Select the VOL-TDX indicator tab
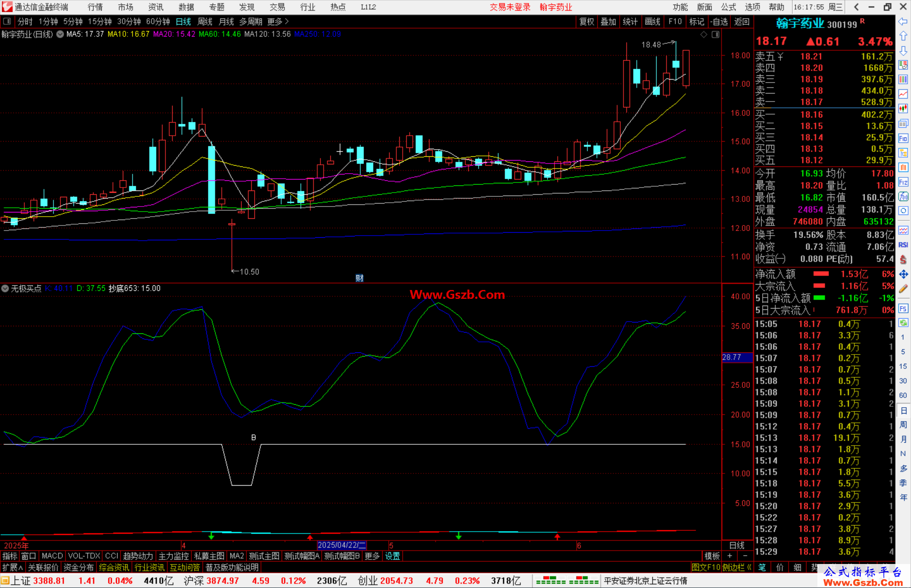The width and height of the screenshot is (911, 588). click(84, 556)
